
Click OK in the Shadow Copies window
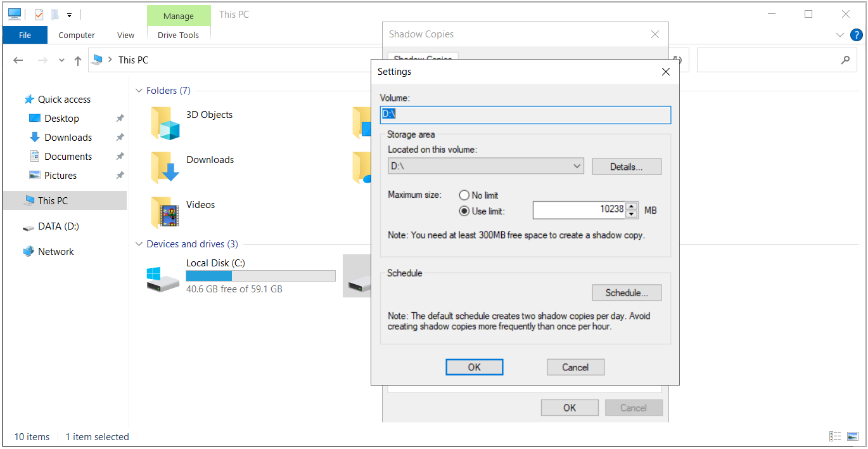[x=570, y=408]
